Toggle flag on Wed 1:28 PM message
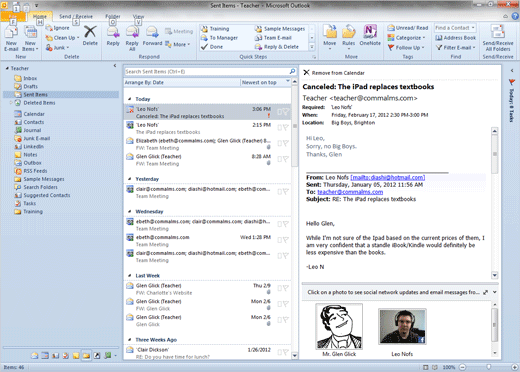The width and height of the screenshot is (520, 372). 286,240
